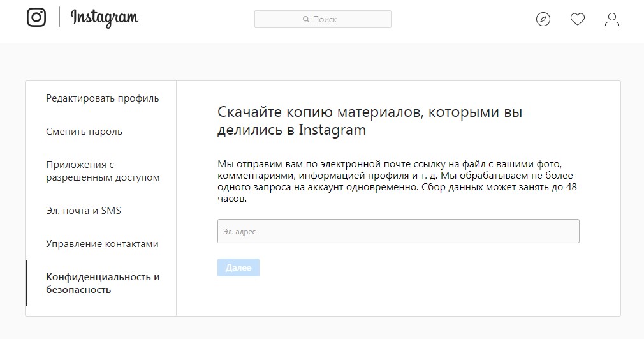The height and width of the screenshot is (339, 644).
Task: Click the Далее button
Action: [x=238, y=267]
